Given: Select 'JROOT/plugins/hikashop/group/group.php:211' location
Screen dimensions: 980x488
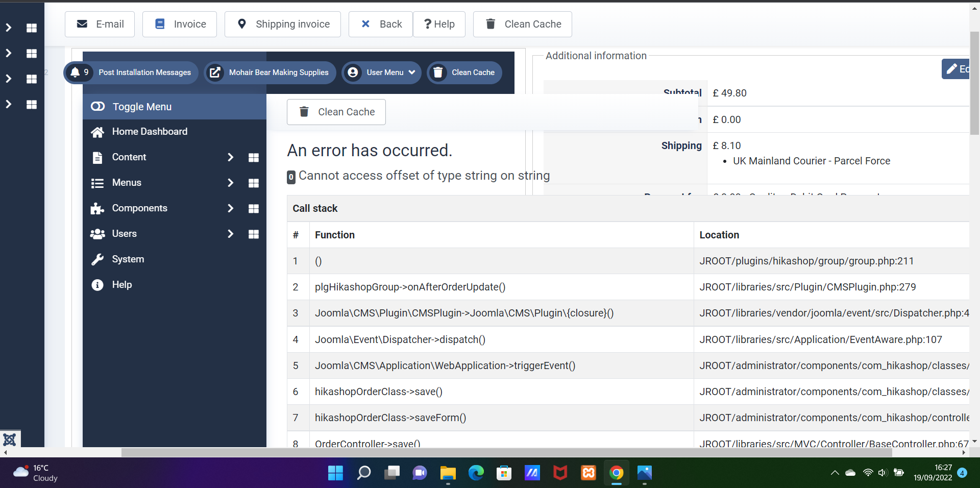Looking at the screenshot, I should 806,261.
